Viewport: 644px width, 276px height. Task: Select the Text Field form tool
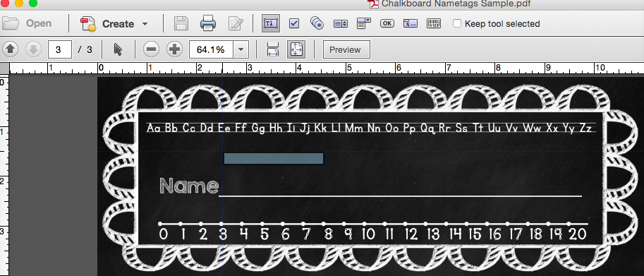click(271, 23)
